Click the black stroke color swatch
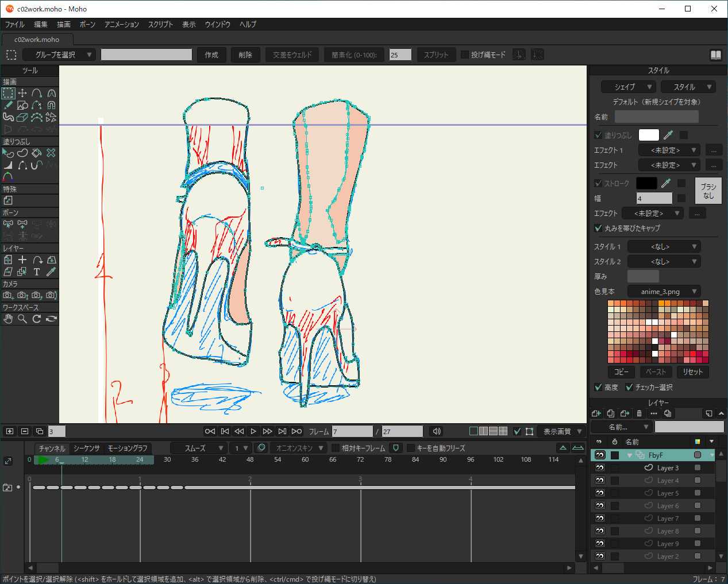This screenshot has height=584, width=728. tap(646, 183)
